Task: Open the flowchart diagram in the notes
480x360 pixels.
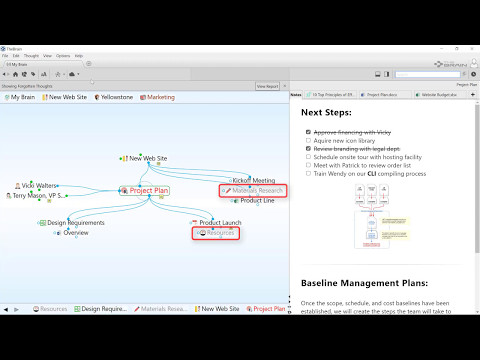Action: coord(382,216)
